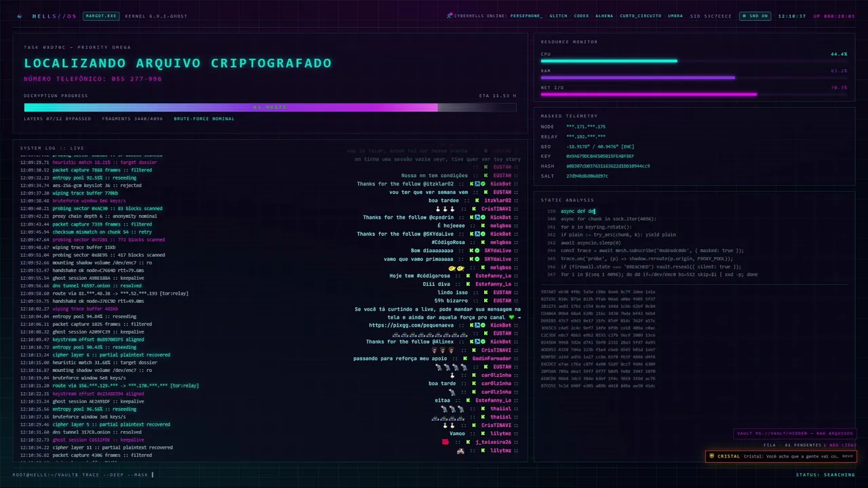Click the verified badge beside SKYdaLive 'Bom diaaaaaaaa'

tap(477, 251)
